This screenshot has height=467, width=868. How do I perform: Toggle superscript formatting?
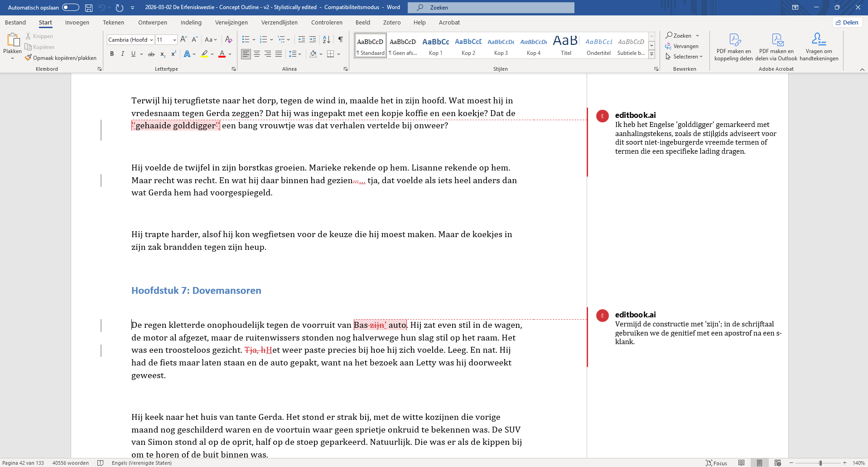point(174,54)
